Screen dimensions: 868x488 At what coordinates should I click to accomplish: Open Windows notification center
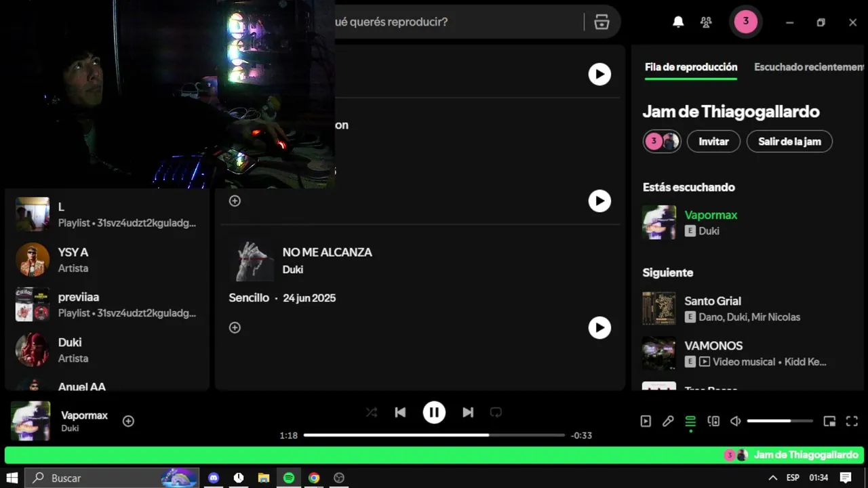pyautogui.click(x=846, y=478)
